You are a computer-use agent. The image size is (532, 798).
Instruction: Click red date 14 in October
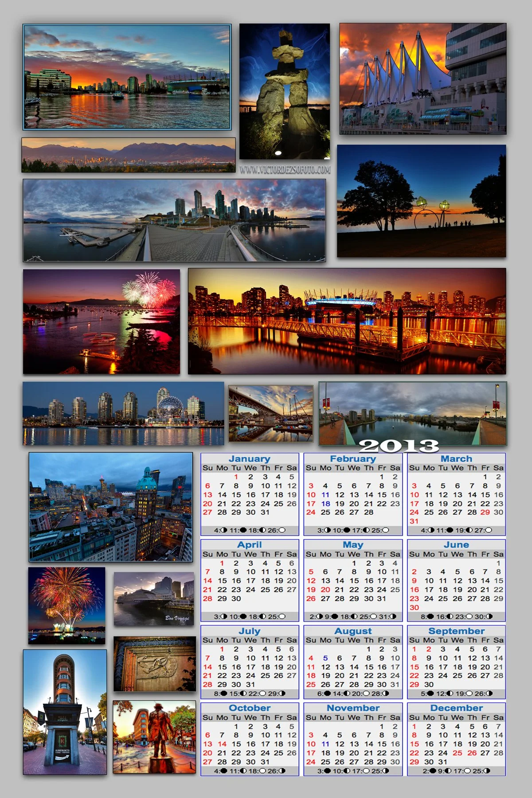click(x=222, y=744)
